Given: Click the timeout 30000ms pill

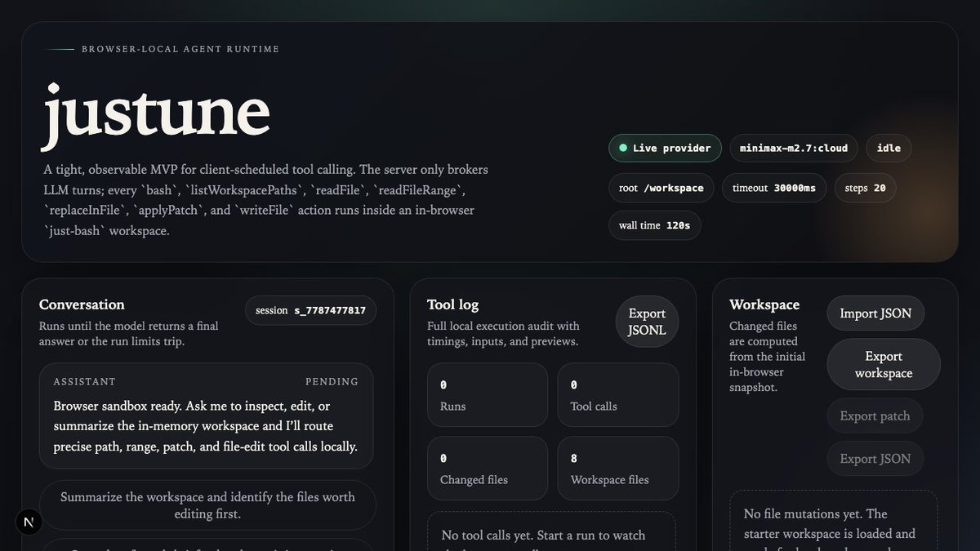Looking at the screenshot, I should [774, 188].
